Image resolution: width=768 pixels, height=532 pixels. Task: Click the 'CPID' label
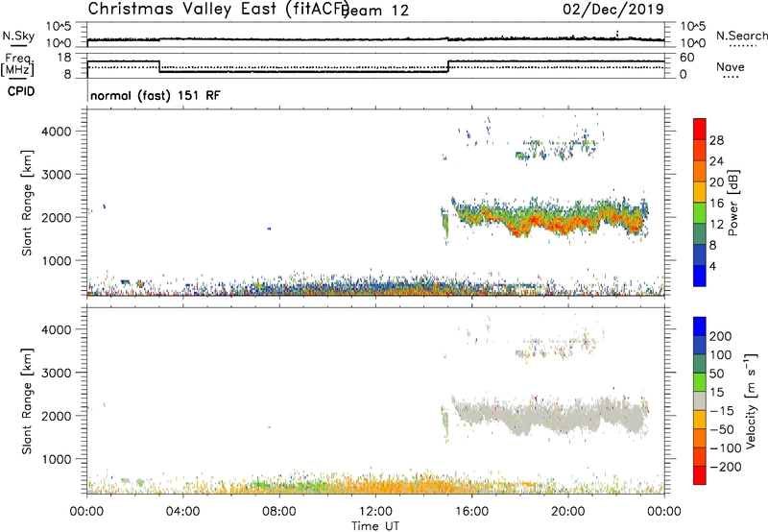pyautogui.click(x=21, y=91)
